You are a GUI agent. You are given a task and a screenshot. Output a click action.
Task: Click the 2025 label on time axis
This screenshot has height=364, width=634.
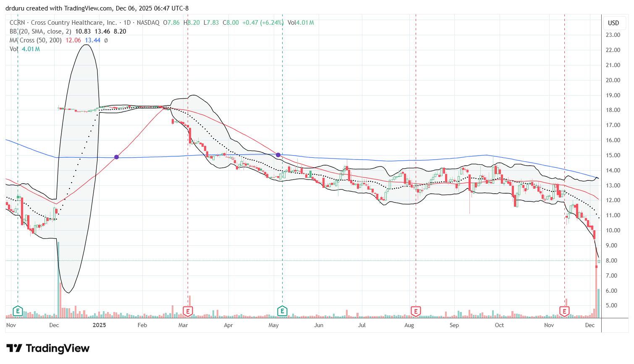point(99,325)
